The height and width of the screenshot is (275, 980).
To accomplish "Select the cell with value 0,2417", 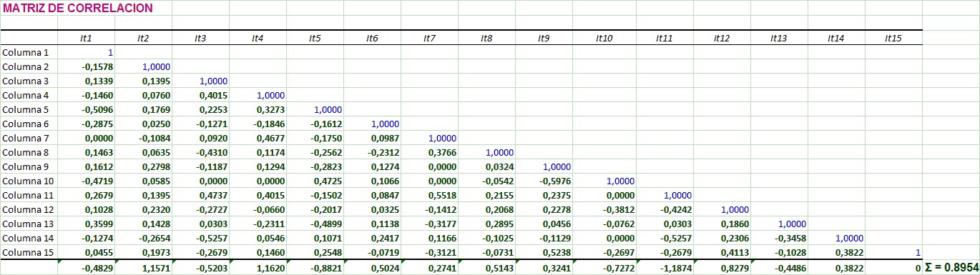I will (x=372, y=238).
